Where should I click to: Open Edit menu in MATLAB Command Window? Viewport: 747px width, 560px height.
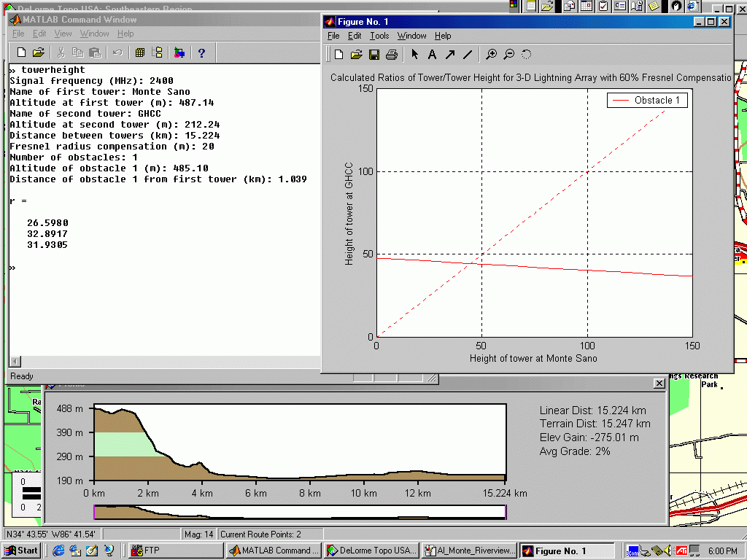click(x=39, y=34)
